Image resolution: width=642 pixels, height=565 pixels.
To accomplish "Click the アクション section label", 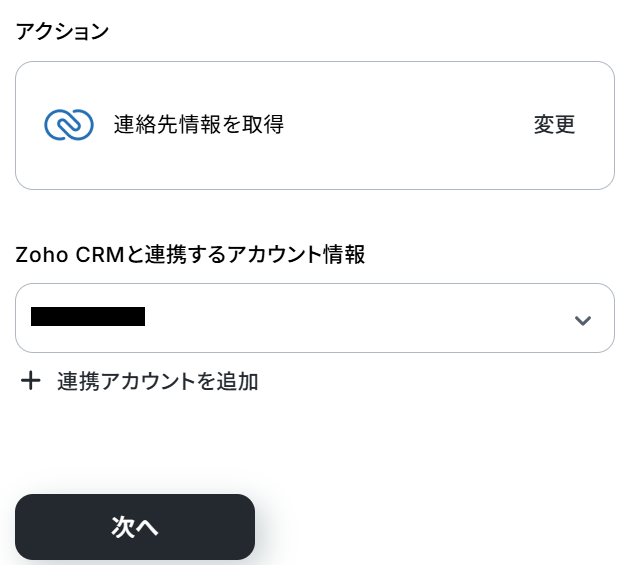I will tap(62, 31).
